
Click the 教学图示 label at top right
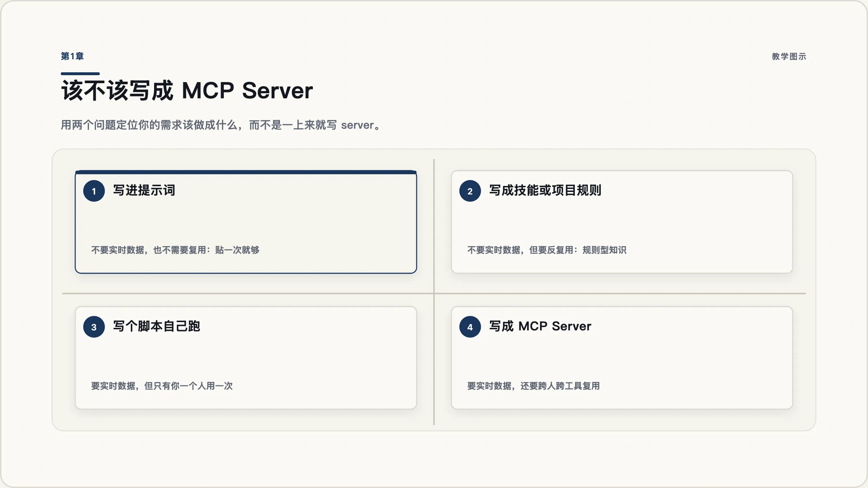point(789,56)
